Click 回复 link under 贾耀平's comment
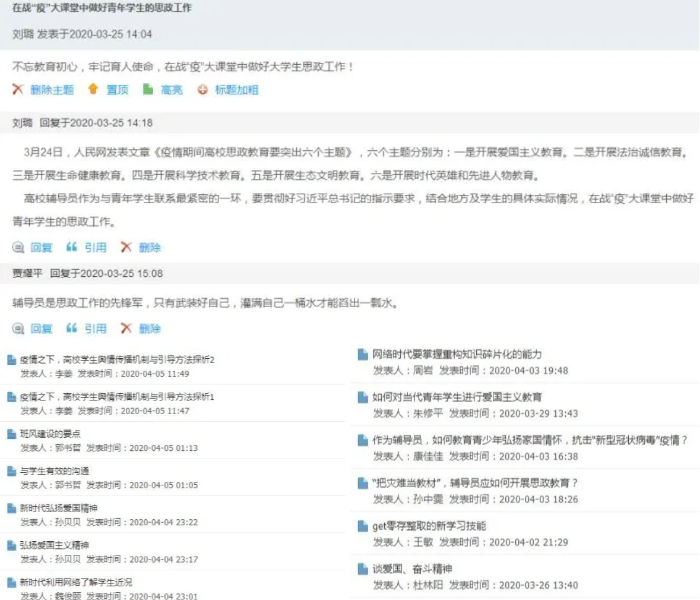The width and height of the screenshot is (700, 600). (x=42, y=329)
